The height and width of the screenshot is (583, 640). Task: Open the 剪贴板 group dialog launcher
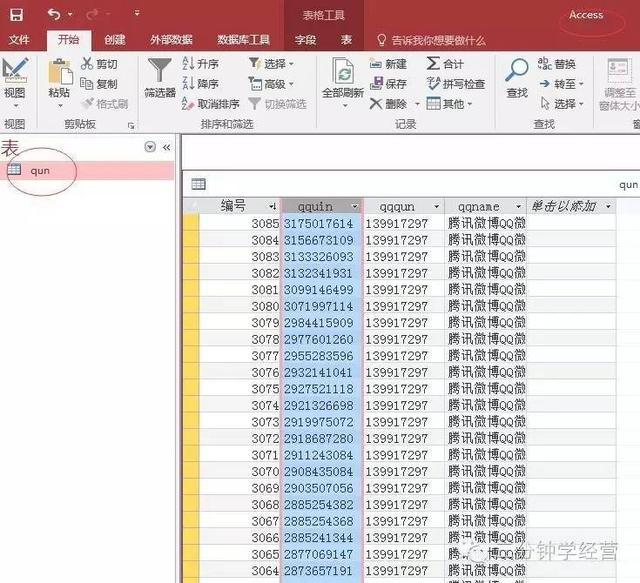(x=131, y=126)
